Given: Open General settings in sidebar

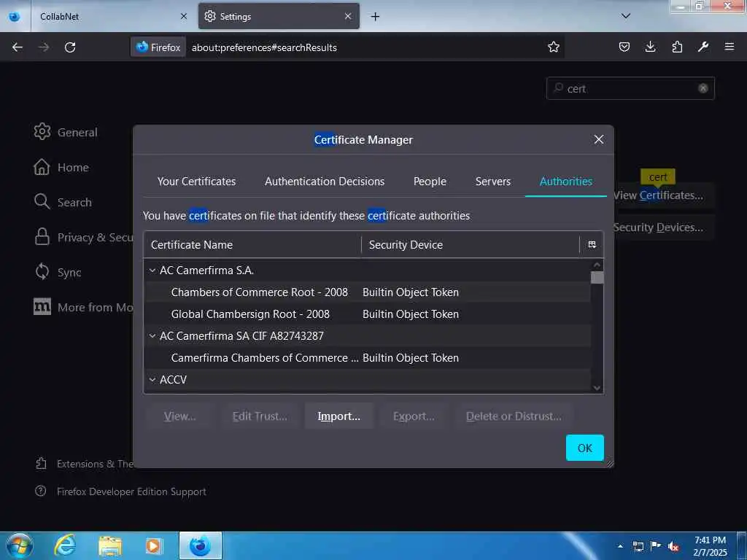Looking at the screenshot, I should point(65,132).
